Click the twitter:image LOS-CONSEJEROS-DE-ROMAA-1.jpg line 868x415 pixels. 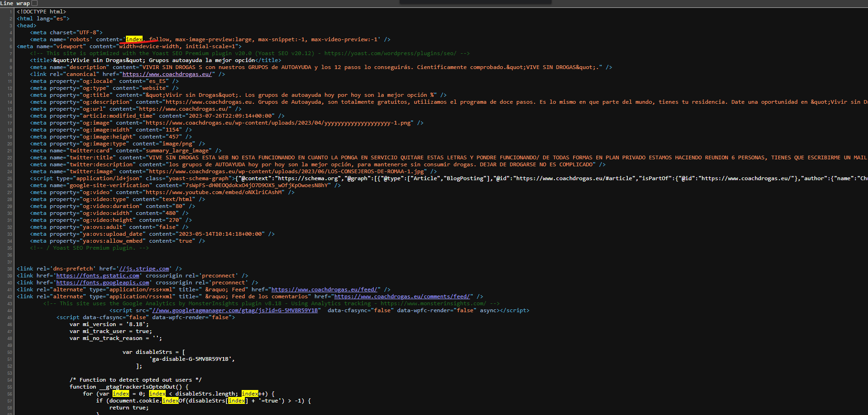click(233, 171)
